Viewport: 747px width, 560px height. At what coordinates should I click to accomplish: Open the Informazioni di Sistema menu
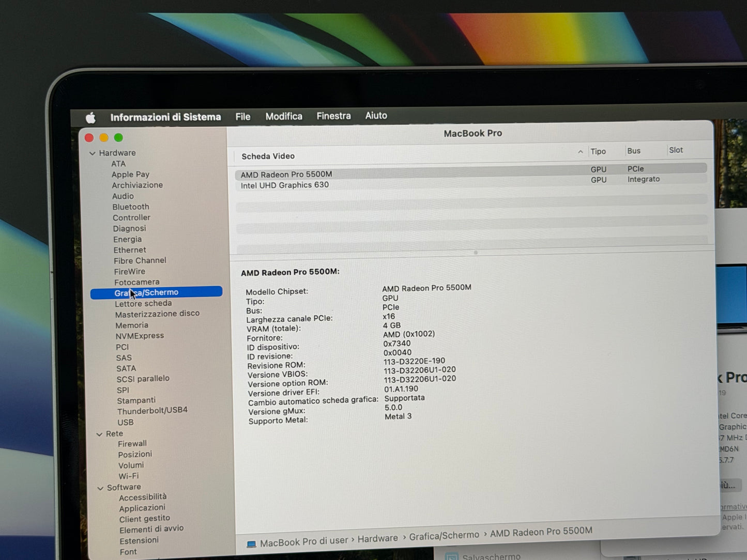point(165,117)
